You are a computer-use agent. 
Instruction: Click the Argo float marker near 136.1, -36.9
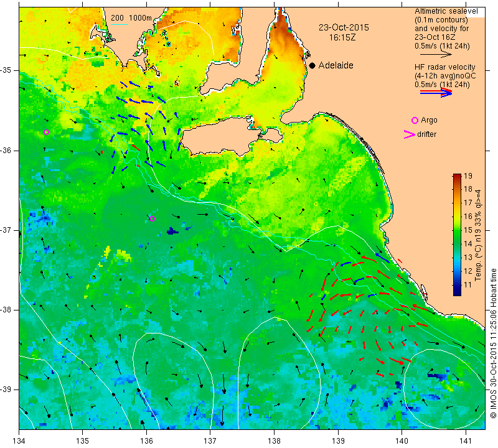[152, 218]
